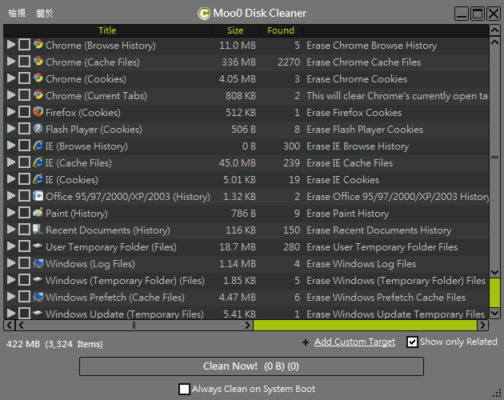Click the Flash Player icon
Image resolution: width=504 pixels, height=400 pixels.
click(38, 128)
